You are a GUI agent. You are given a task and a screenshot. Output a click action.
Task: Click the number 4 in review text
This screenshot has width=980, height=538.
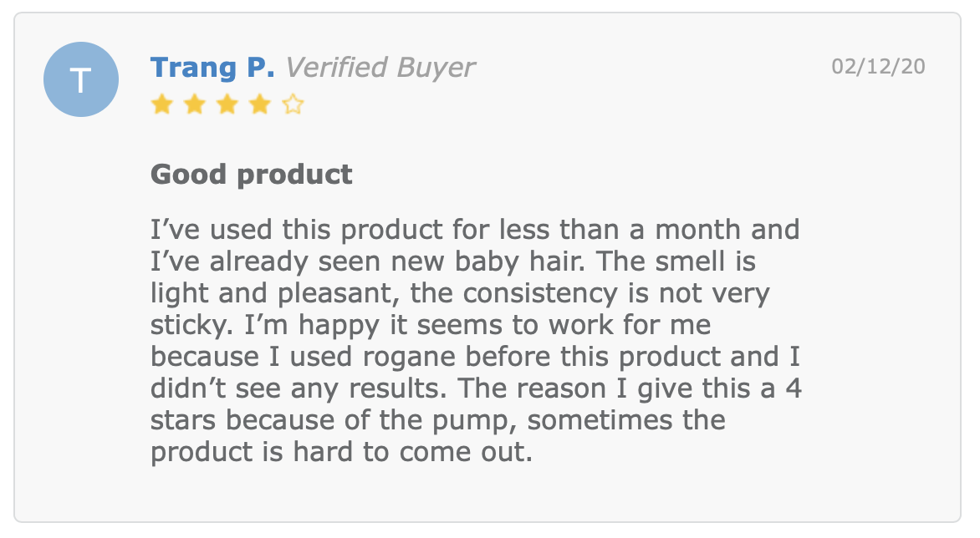pyautogui.click(x=794, y=388)
